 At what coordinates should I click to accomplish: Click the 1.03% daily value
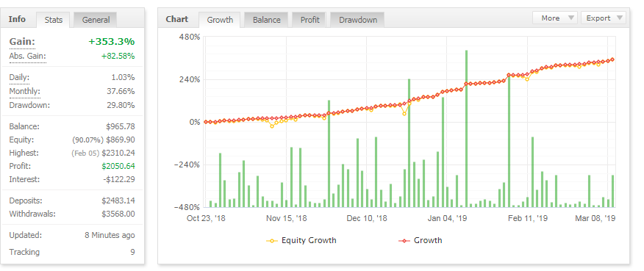click(x=123, y=78)
